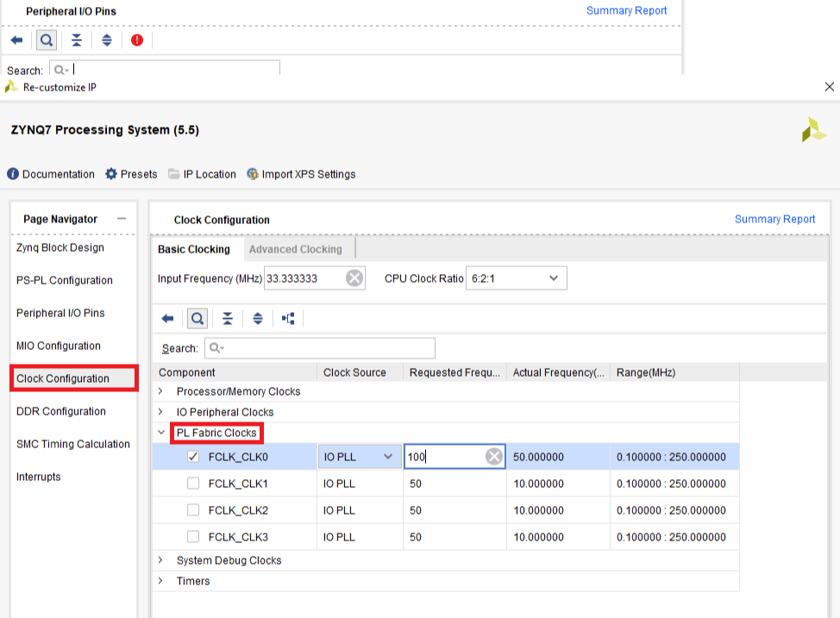The image size is (840, 618).
Task: Go to Interrupts page
Action: tap(39, 476)
